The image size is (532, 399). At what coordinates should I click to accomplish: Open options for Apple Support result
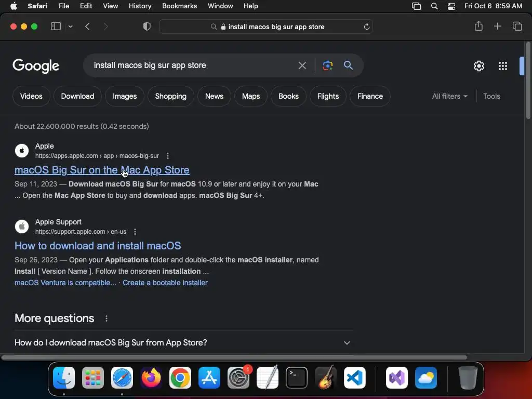tap(135, 232)
